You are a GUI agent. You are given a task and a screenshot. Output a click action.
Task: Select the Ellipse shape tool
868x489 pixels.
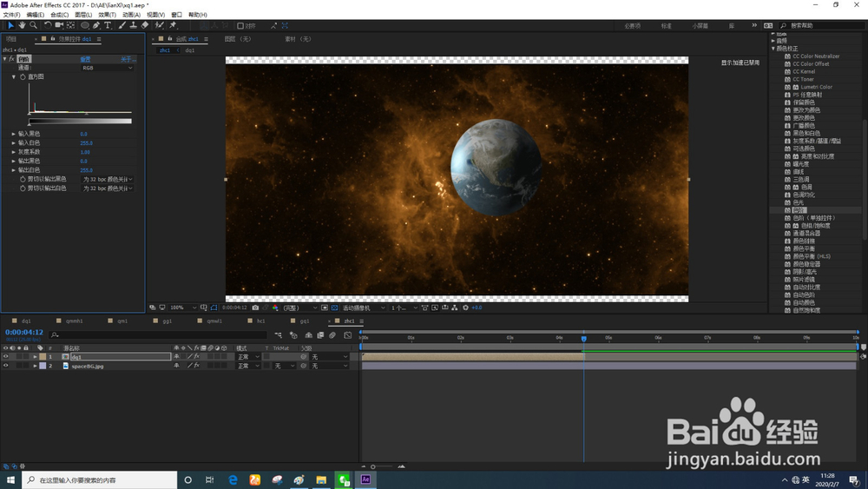click(85, 25)
